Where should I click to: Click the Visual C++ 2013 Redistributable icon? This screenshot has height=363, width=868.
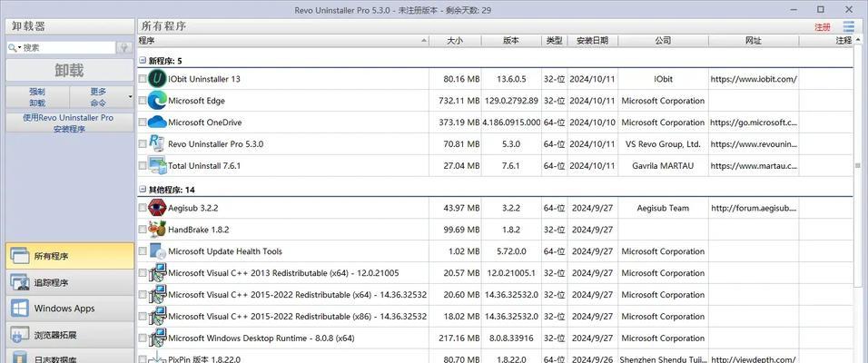[158, 272]
